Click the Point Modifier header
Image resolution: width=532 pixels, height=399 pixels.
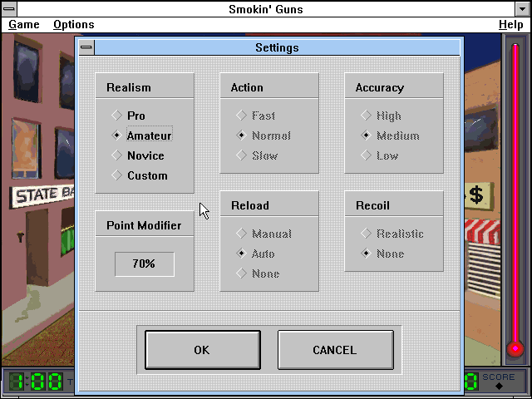click(145, 224)
